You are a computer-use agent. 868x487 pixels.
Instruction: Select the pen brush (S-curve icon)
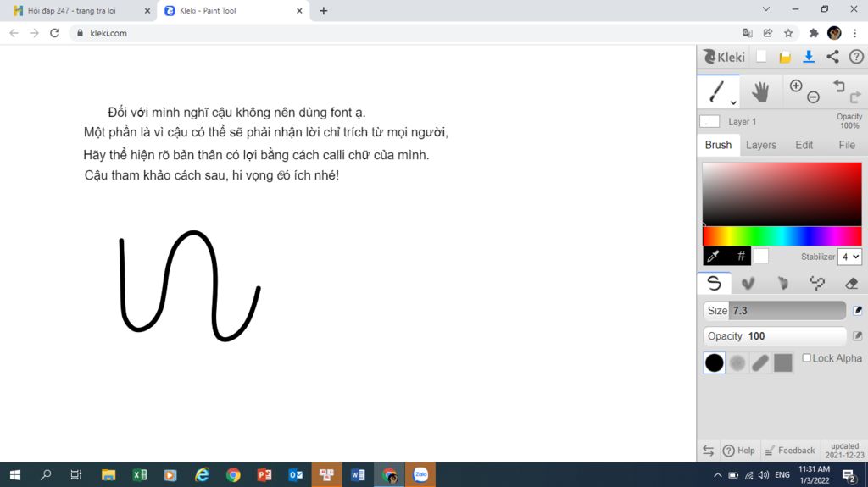pos(714,284)
